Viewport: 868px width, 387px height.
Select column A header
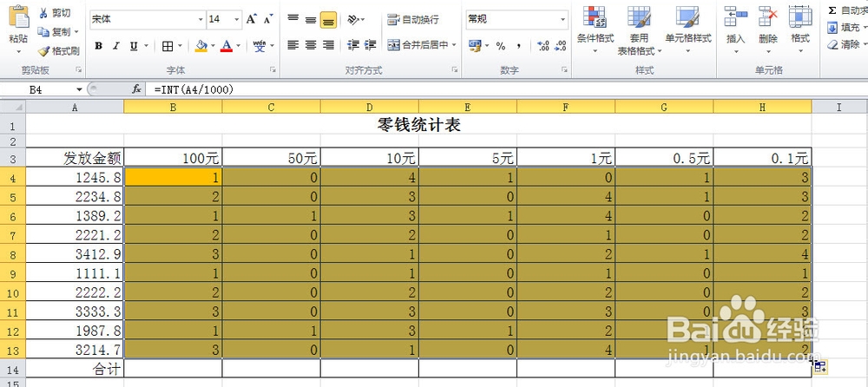(x=75, y=107)
